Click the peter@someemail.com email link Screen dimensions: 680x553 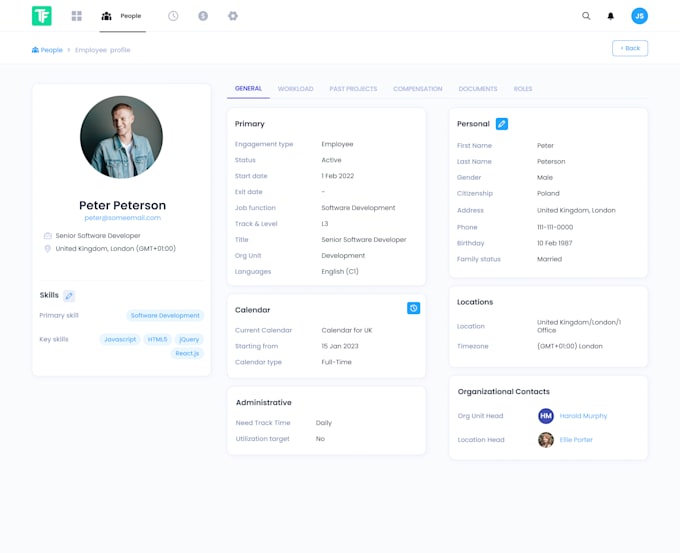click(x=122, y=218)
